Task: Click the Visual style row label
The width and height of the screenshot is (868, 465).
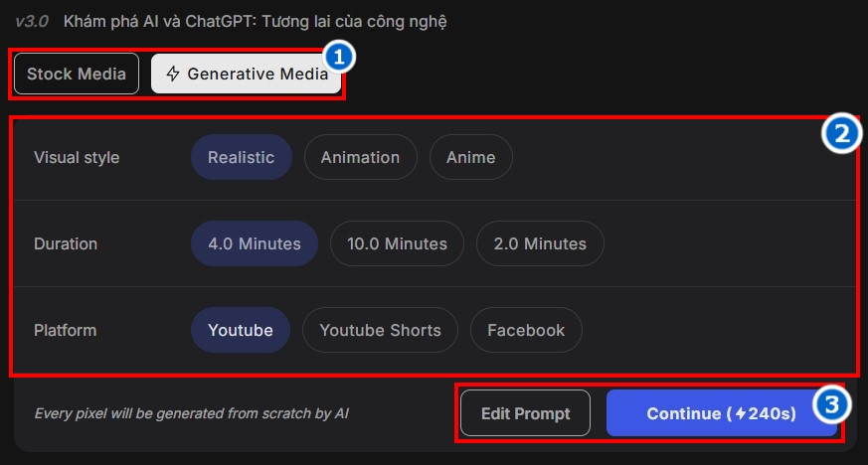Action: (x=77, y=157)
